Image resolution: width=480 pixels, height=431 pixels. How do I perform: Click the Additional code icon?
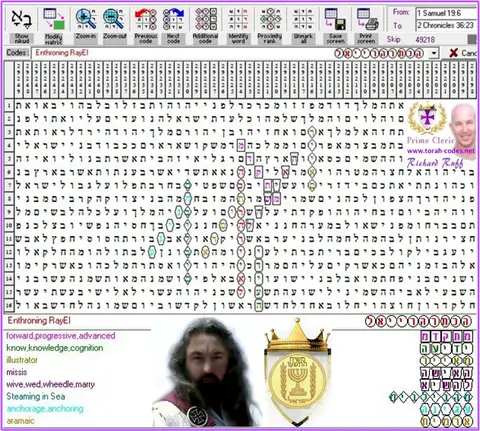click(206, 19)
